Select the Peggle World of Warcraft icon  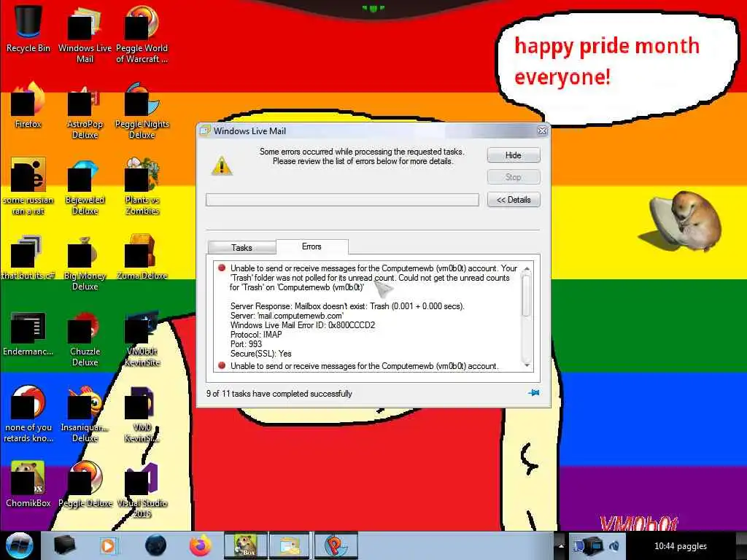[142, 34]
